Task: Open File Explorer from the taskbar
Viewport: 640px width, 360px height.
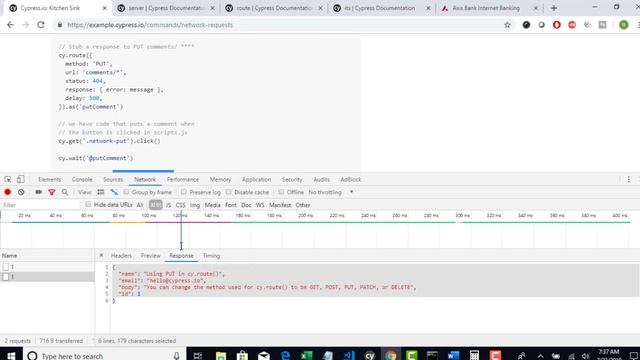Action: coord(221,356)
